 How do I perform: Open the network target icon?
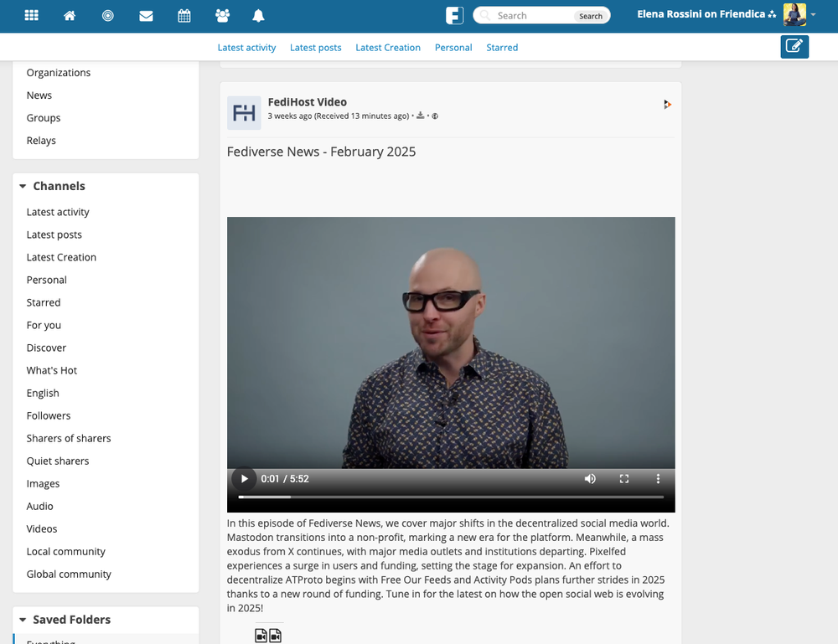click(x=108, y=16)
